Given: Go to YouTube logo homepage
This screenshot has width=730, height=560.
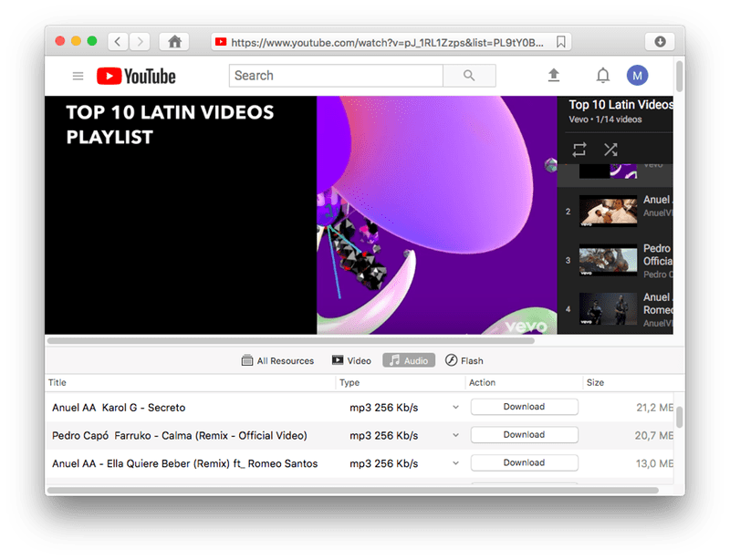Looking at the screenshot, I should (x=136, y=76).
